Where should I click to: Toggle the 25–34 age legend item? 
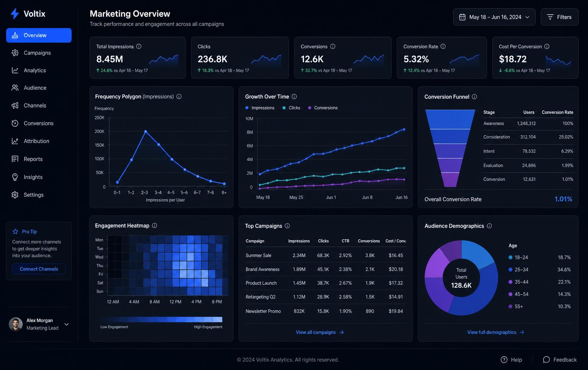(x=518, y=269)
